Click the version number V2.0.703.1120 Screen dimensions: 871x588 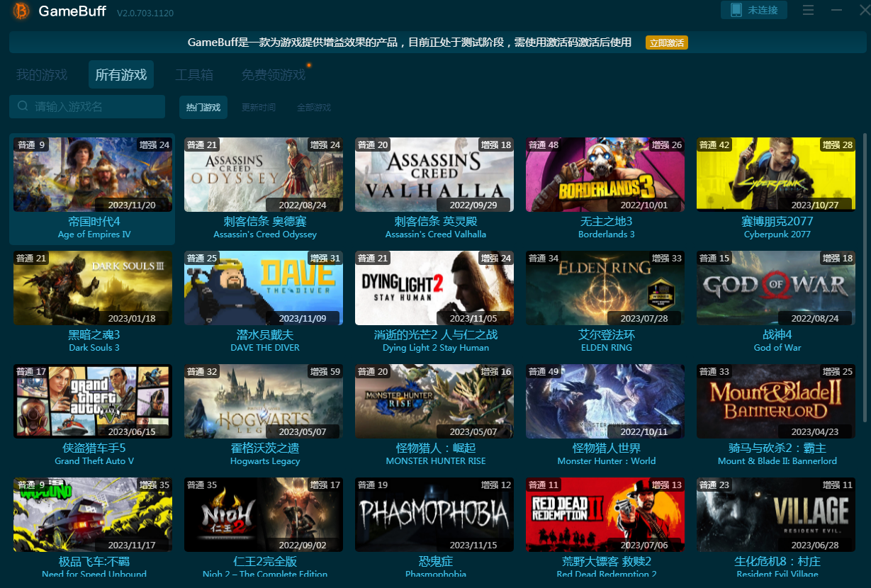[x=145, y=13]
